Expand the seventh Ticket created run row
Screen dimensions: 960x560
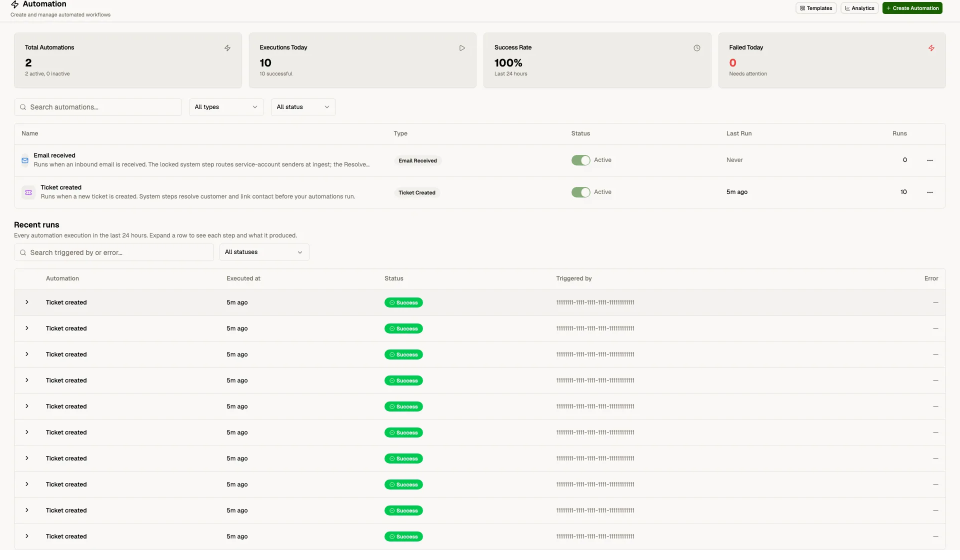pos(27,458)
